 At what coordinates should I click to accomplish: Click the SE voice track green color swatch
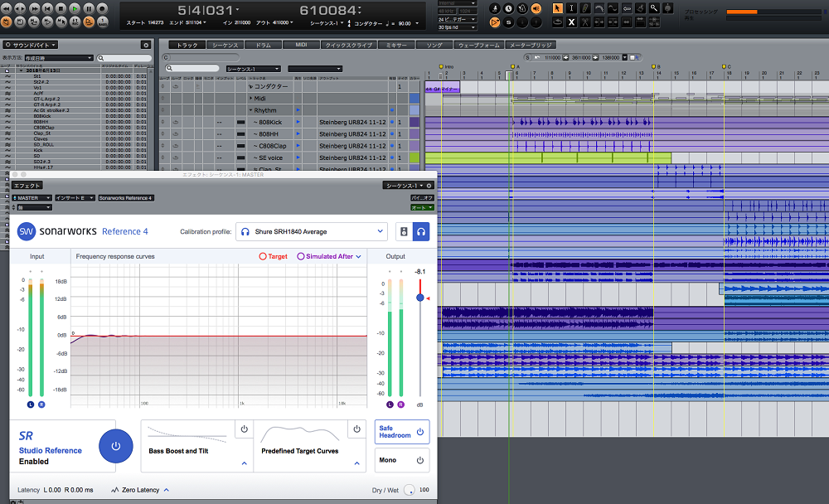414,157
